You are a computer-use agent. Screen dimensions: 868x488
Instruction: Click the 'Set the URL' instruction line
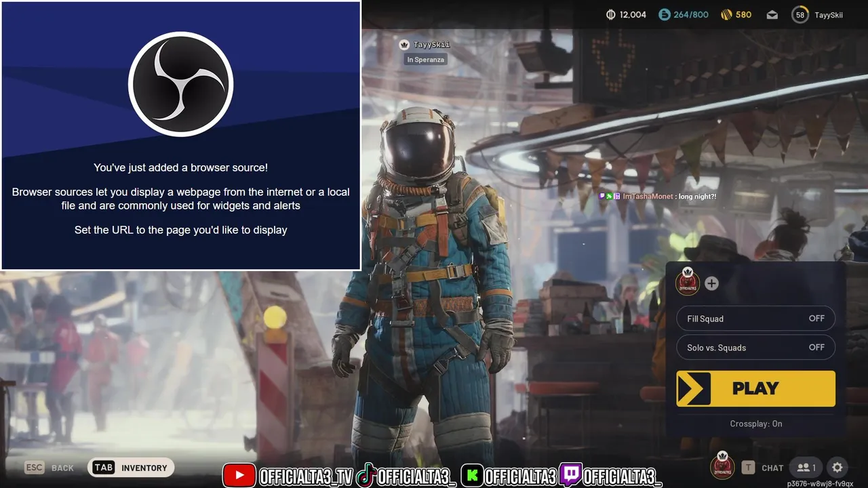tap(180, 230)
